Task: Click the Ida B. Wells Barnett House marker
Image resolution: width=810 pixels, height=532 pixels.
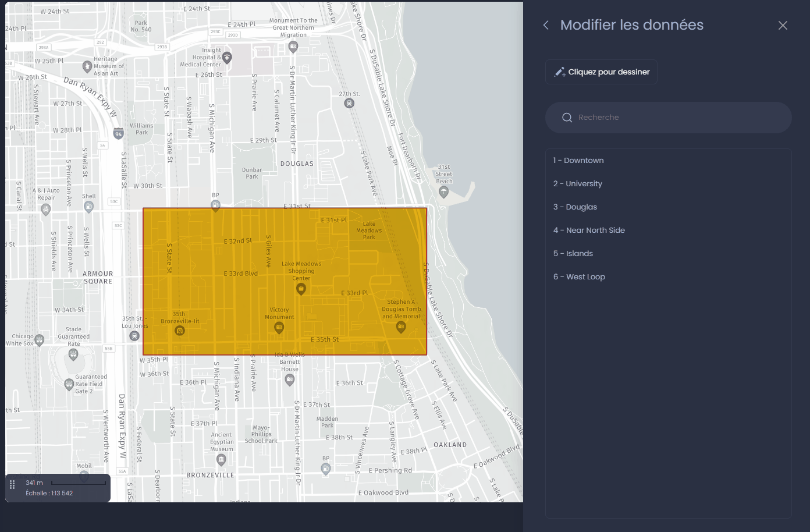Action: click(290, 380)
